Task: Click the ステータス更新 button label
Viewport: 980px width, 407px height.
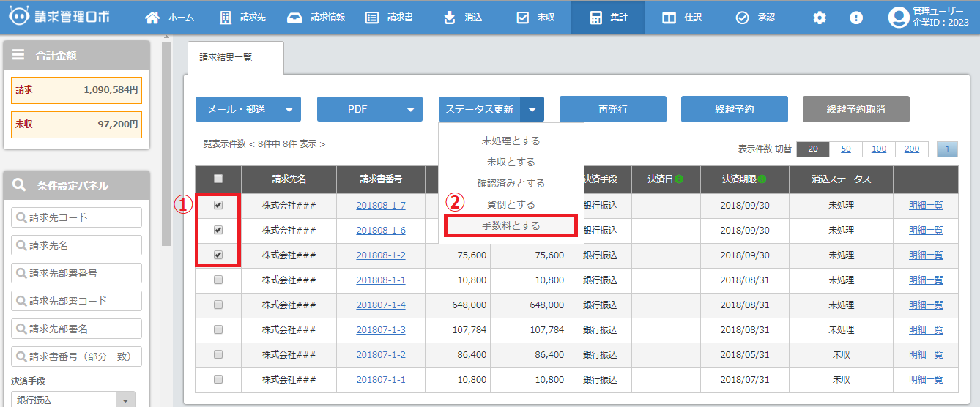Action: [480, 110]
